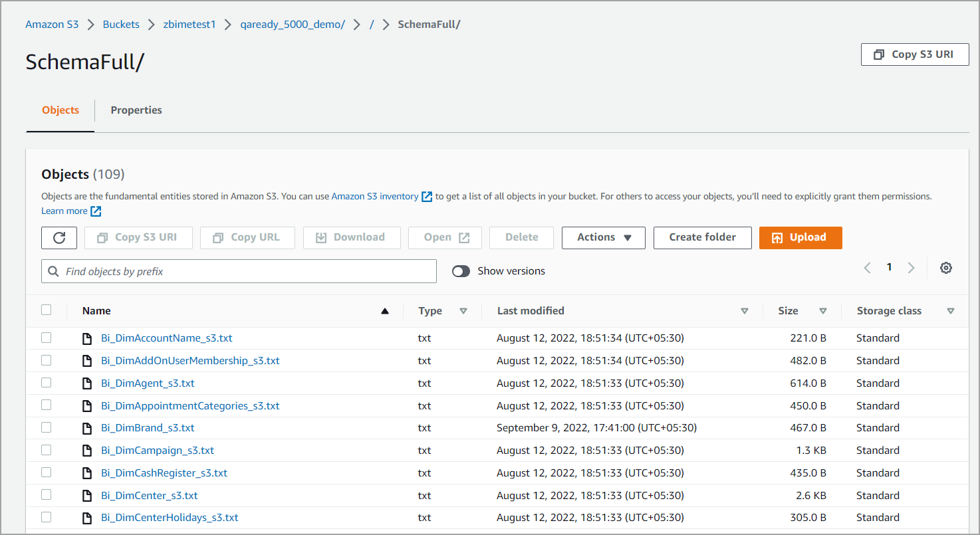
Task: Click the Open button
Action: tap(445, 238)
